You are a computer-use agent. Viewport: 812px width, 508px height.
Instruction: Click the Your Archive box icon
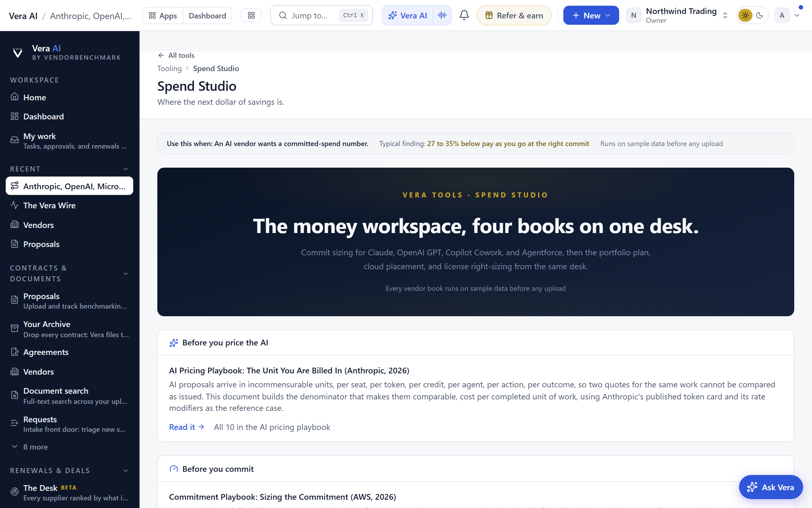(14, 329)
